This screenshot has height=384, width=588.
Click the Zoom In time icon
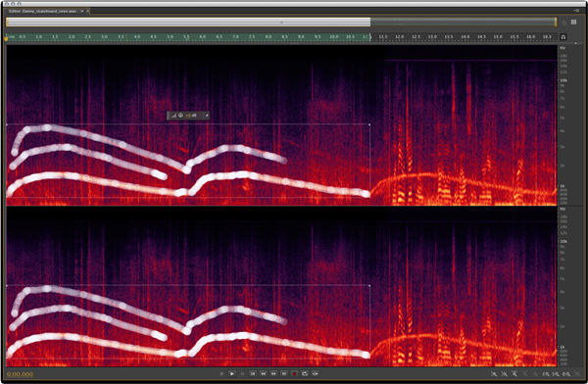coord(514,374)
